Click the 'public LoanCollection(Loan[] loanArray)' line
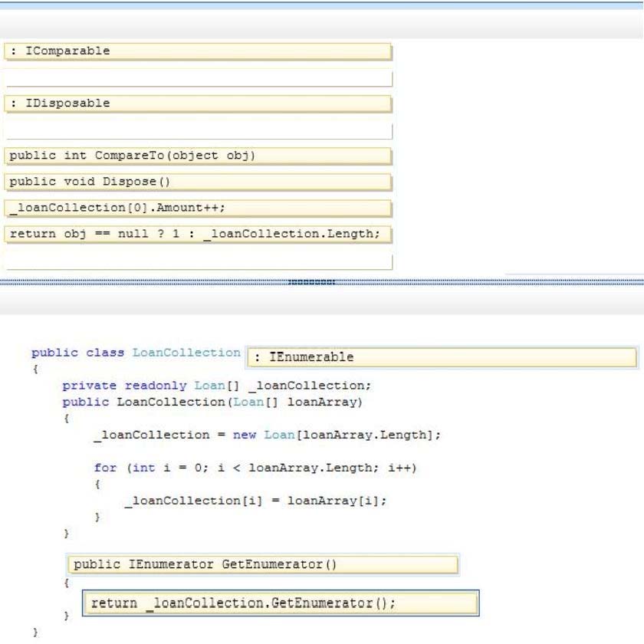Viewport: 644px width, 644px height. tap(212, 402)
